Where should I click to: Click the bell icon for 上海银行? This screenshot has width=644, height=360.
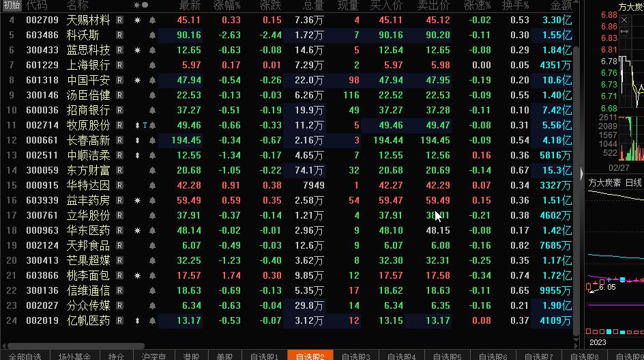click(x=152, y=66)
